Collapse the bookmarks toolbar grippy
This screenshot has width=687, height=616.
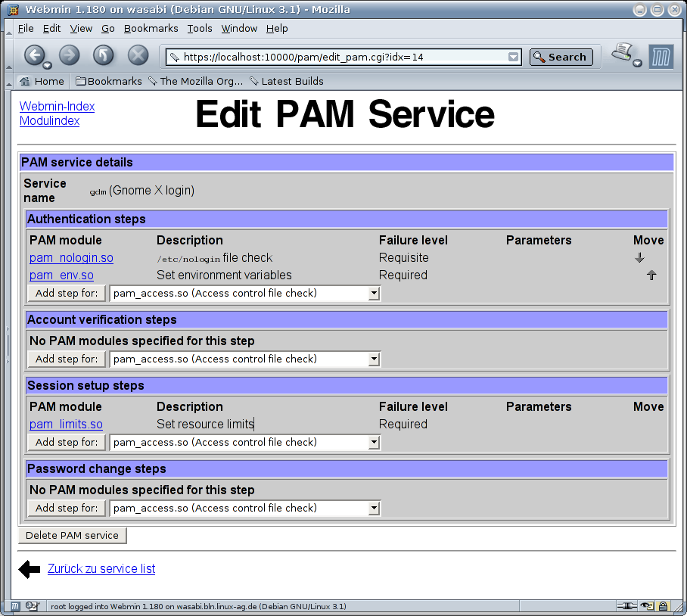[x=8, y=82]
